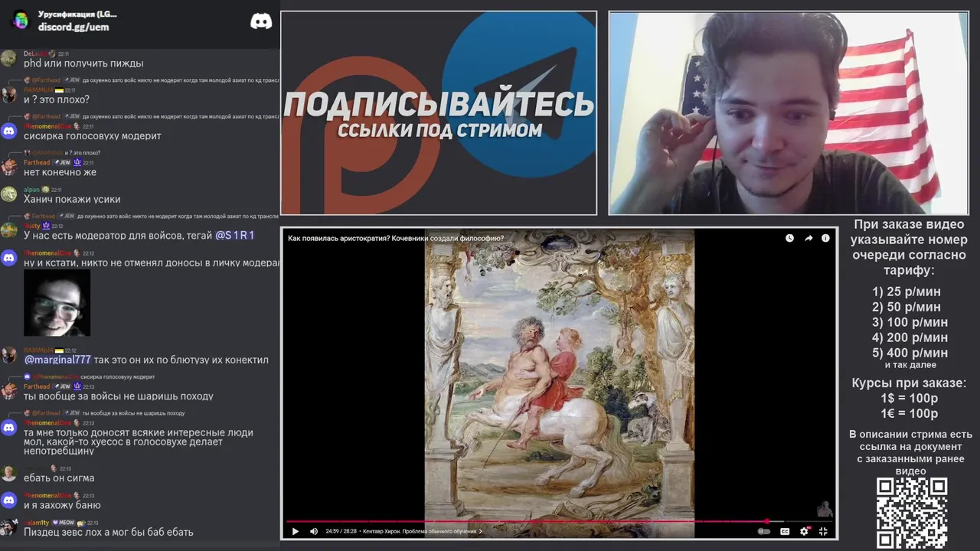Share the video with the arrow icon
The width and height of the screenshot is (980, 551).
click(808, 238)
